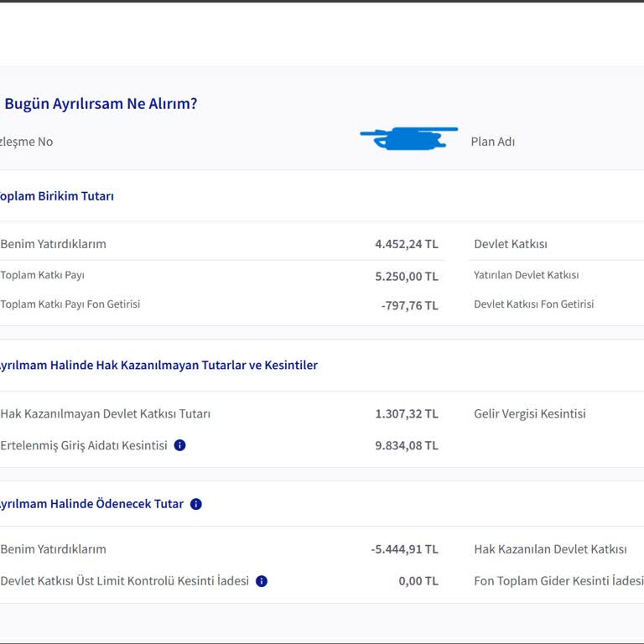Click the "Bugün Ayrılırsam Ne Alırım?" heading
Viewport: 644px width, 644px height.
click(101, 104)
